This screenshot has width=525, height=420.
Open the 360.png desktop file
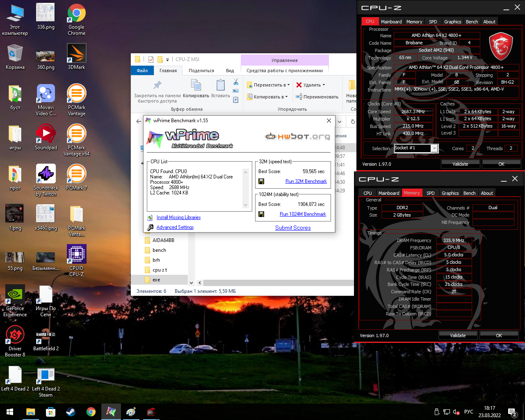coord(46,59)
